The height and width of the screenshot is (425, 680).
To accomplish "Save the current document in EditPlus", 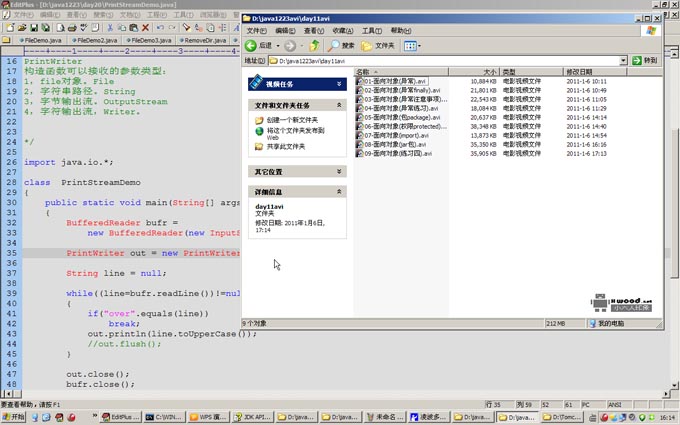I will click(x=33, y=28).
